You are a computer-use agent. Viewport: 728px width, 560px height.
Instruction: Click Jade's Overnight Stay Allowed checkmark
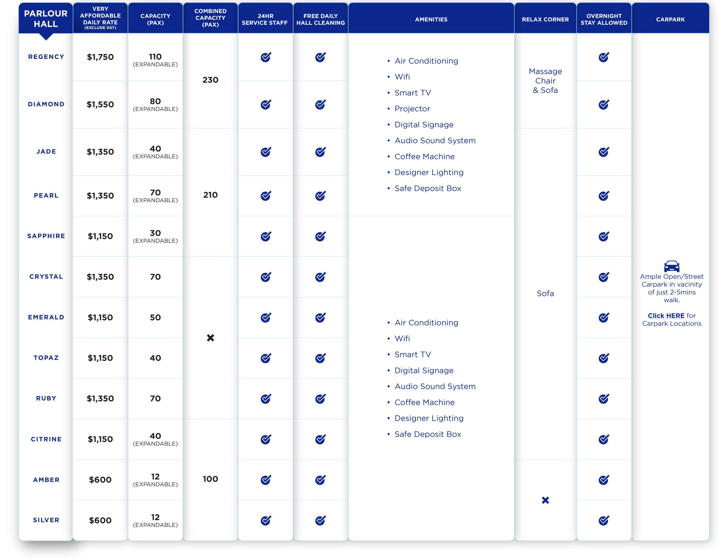[604, 152]
